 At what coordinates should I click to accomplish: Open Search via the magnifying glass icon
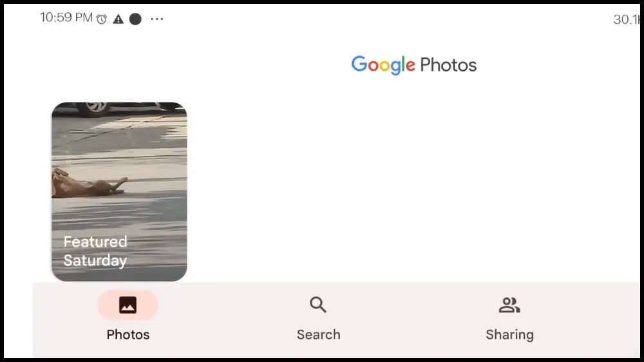point(318,305)
